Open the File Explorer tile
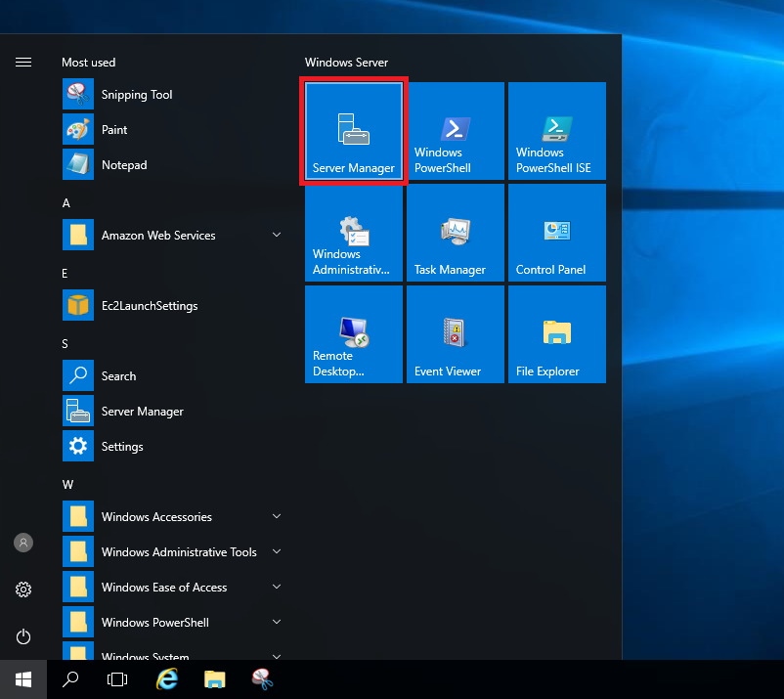The width and height of the screenshot is (784, 699). [x=557, y=334]
